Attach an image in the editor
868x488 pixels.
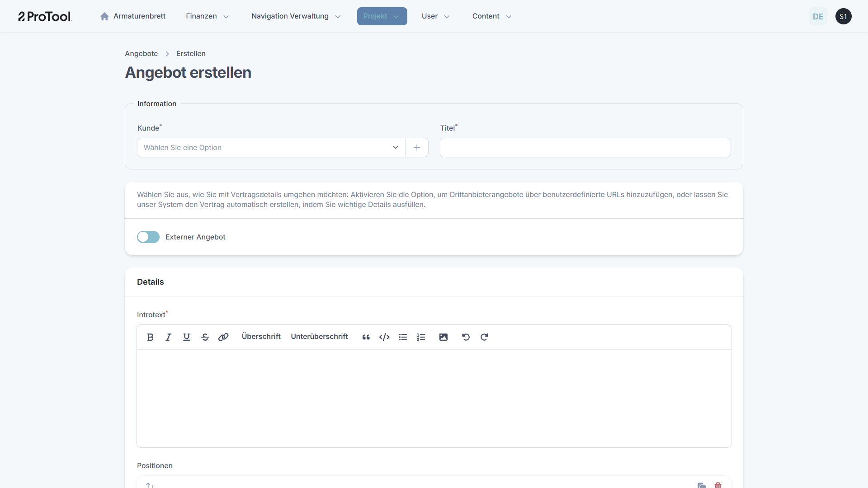[x=443, y=337]
